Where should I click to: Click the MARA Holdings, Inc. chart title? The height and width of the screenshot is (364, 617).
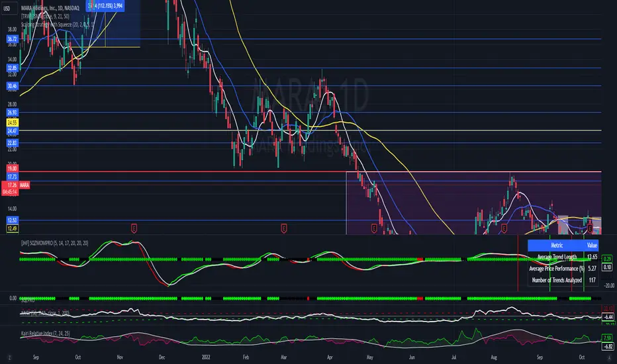tap(50, 8)
